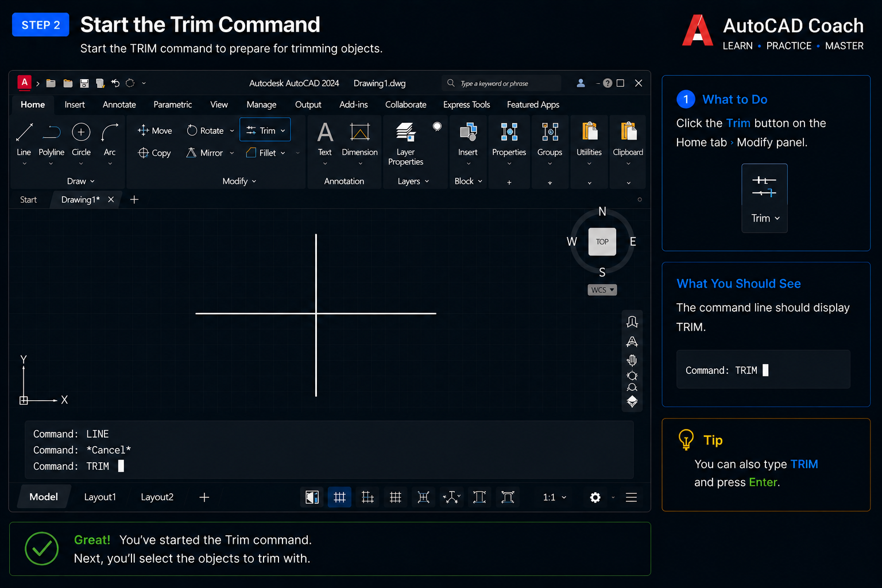Screen dimensions: 882x588
Task: Open the status bar customization menu
Action: click(x=631, y=497)
